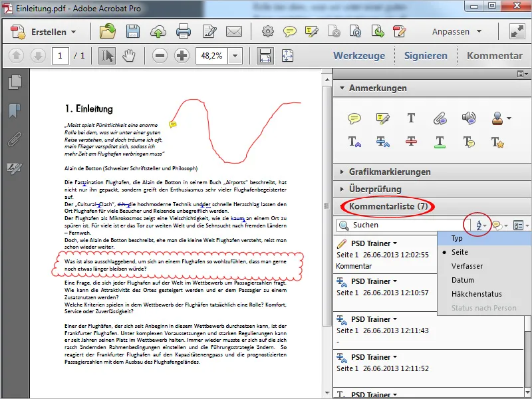The width and height of the screenshot is (532, 399).
Task: Select add text comment T tool
Action: [x=411, y=118]
